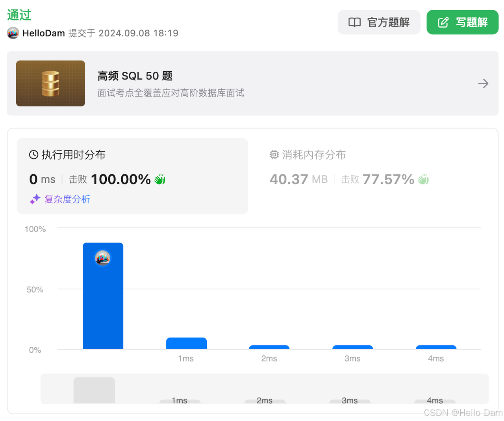Click the 77.57% memory beat value

click(x=388, y=179)
